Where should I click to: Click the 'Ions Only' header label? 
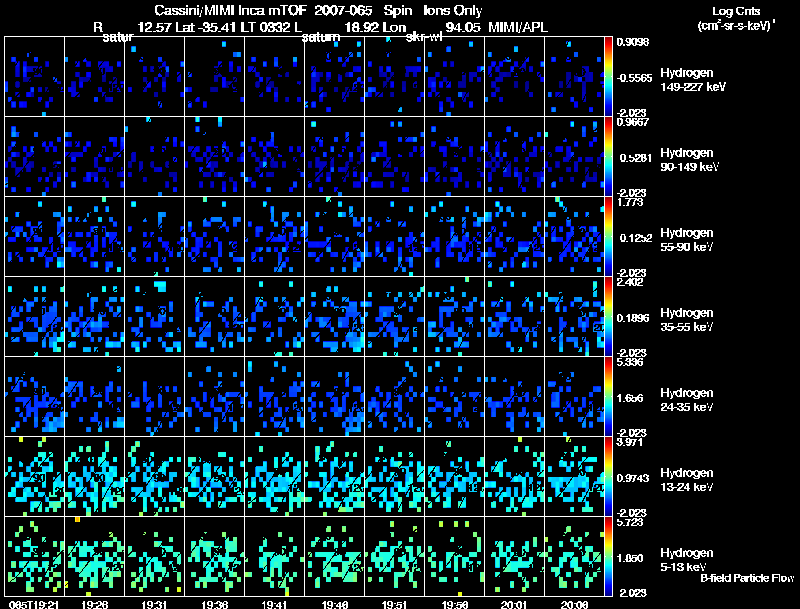pyautogui.click(x=453, y=10)
